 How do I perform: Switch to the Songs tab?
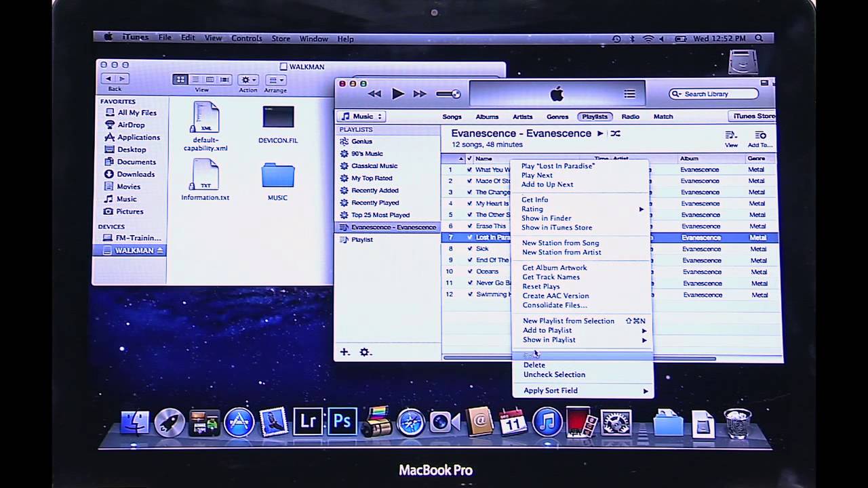click(452, 117)
